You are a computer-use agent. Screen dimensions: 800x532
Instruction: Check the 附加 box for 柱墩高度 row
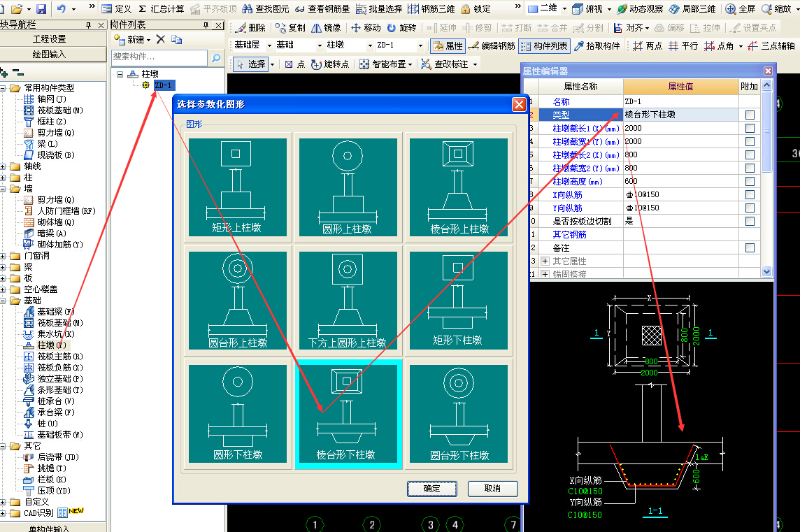750,181
